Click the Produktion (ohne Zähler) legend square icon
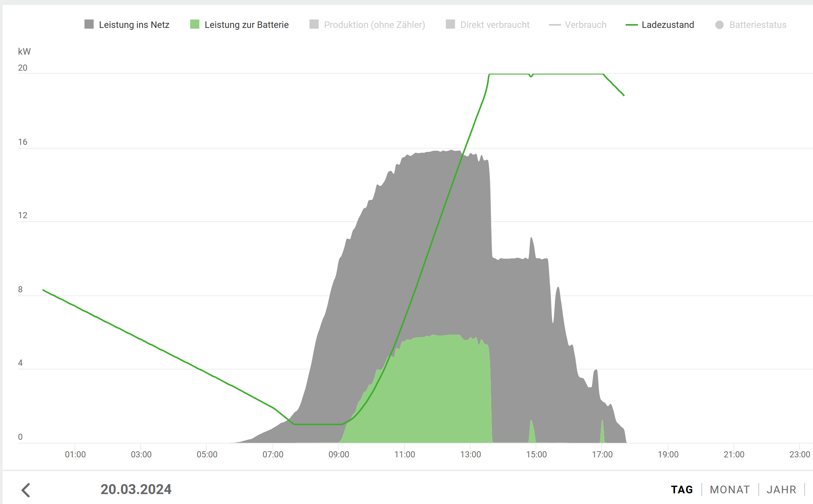 pos(314,24)
